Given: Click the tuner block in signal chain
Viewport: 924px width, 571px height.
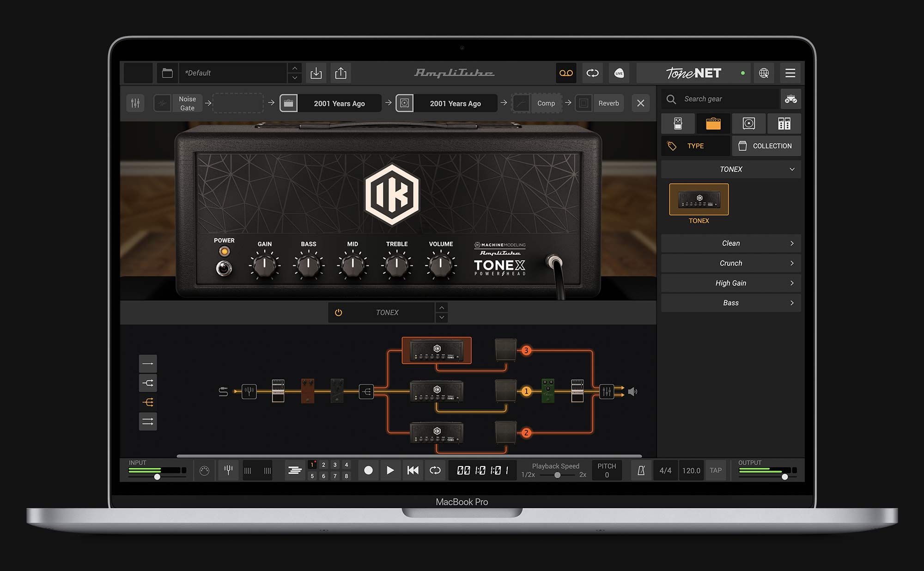Looking at the screenshot, I should pyautogui.click(x=249, y=392).
